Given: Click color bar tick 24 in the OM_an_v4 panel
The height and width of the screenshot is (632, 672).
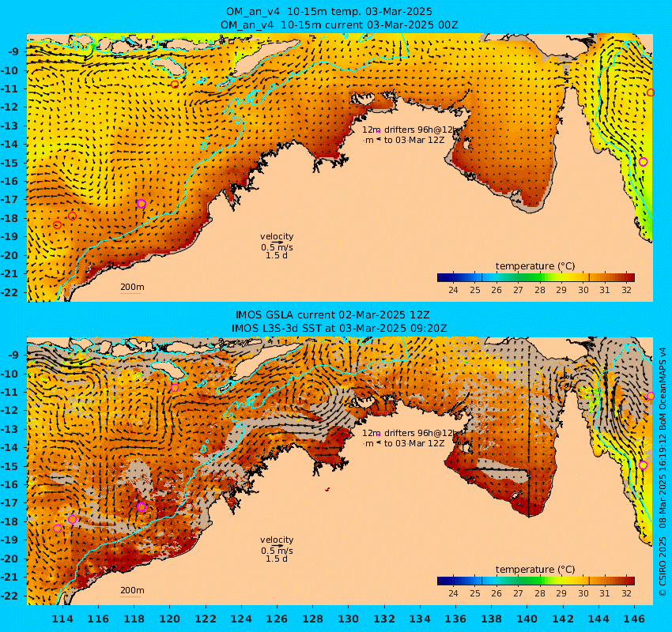Looking at the screenshot, I should pos(453,290).
